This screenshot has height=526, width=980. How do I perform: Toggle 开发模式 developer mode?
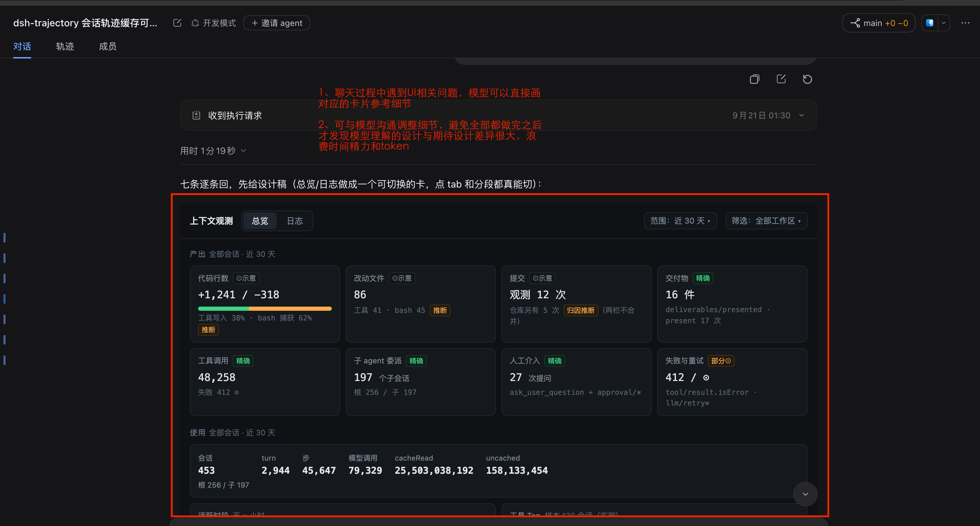click(213, 23)
